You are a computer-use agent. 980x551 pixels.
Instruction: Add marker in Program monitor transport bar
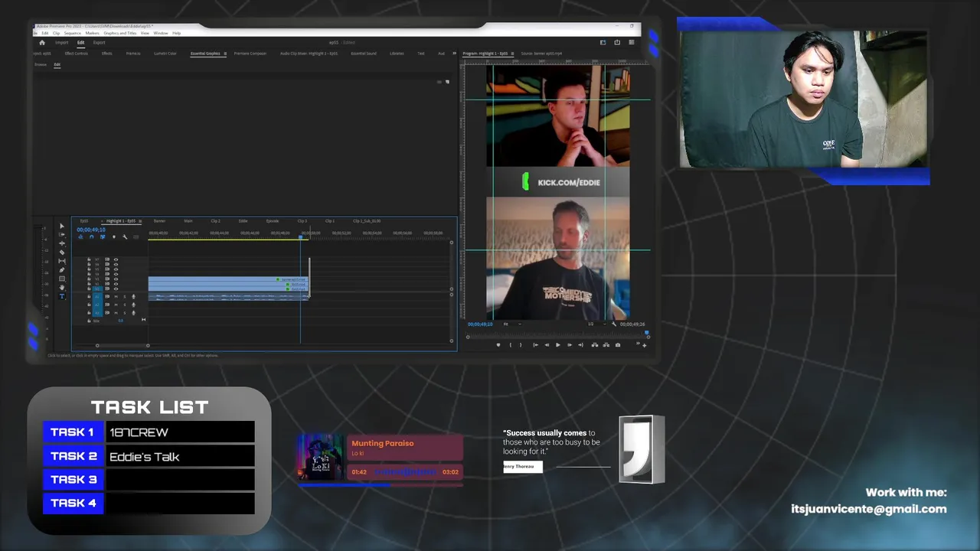tap(498, 345)
